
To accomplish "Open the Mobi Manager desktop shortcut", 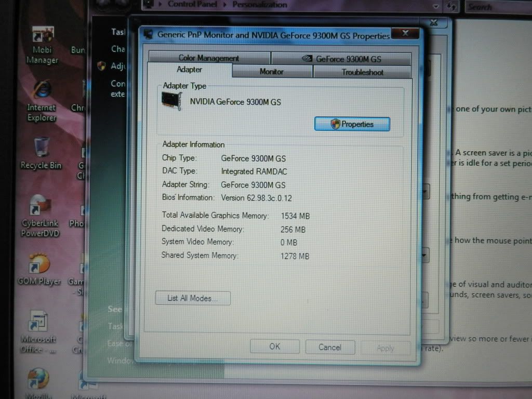I will click(42, 45).
